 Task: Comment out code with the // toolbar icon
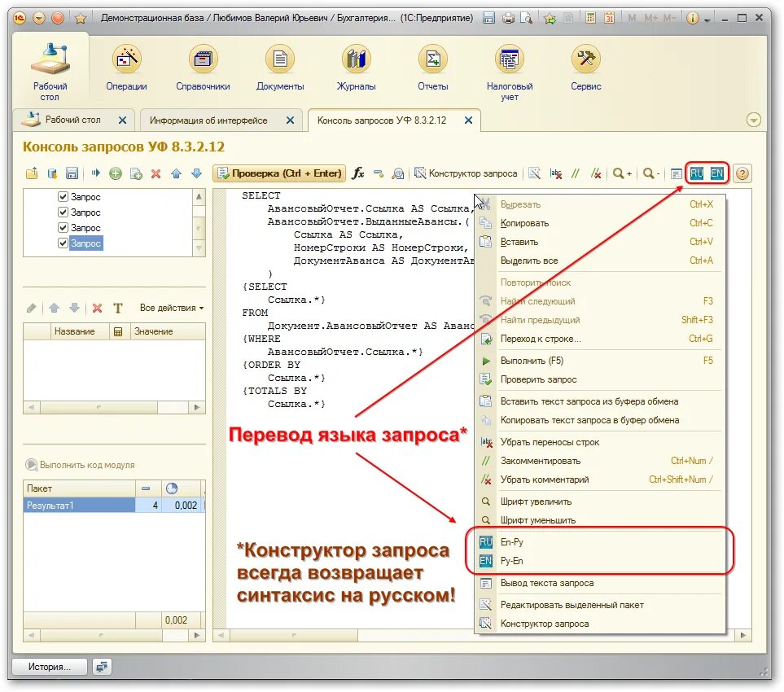576,173
